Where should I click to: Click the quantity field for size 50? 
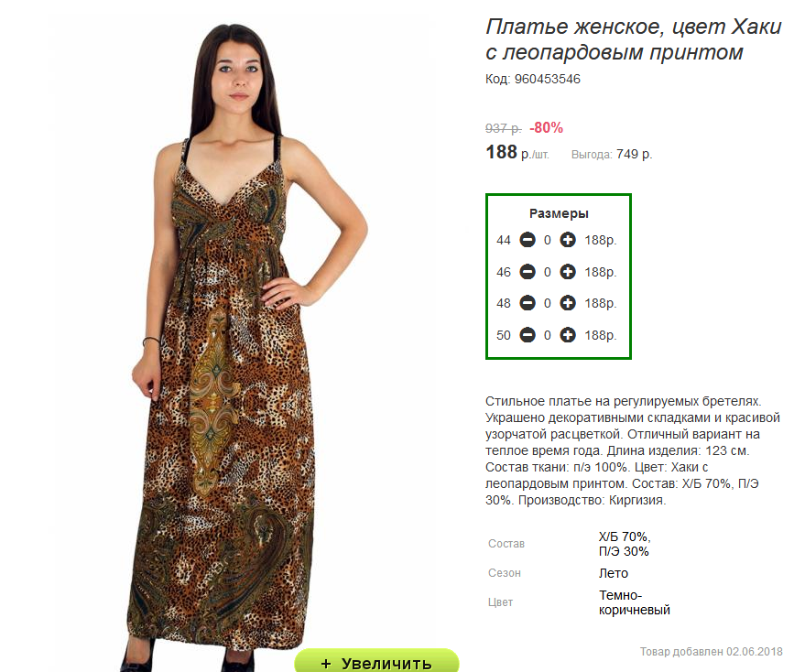click(548, 335)
